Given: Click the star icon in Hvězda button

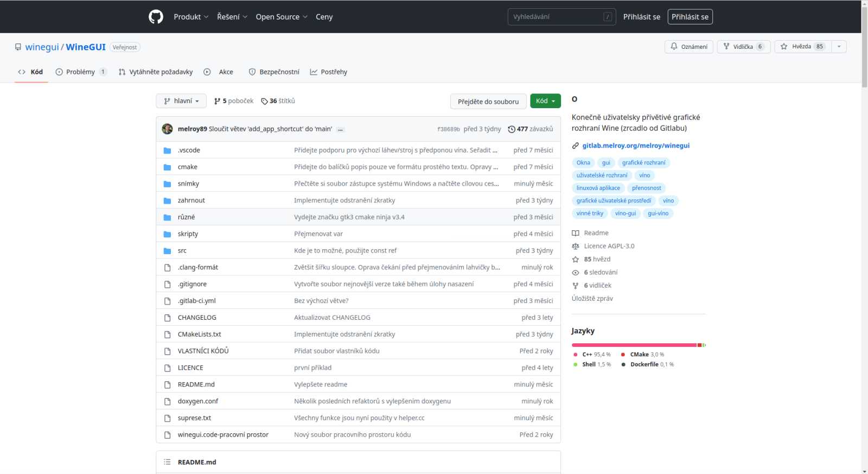Looking at the screenshot, I should tap(784, 47).
